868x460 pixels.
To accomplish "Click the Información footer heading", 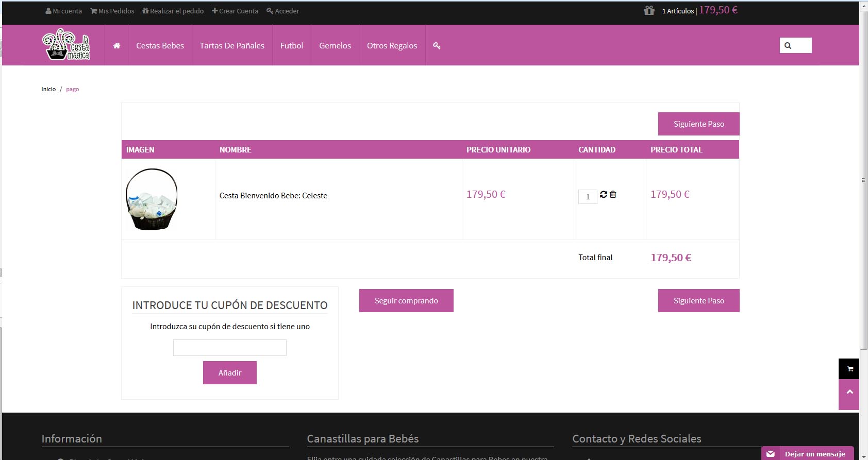I will click(72, 439).
